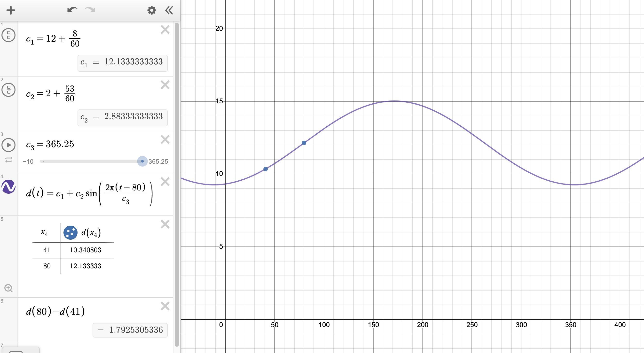Delete the c1 expression row

(x=165, y=30)
